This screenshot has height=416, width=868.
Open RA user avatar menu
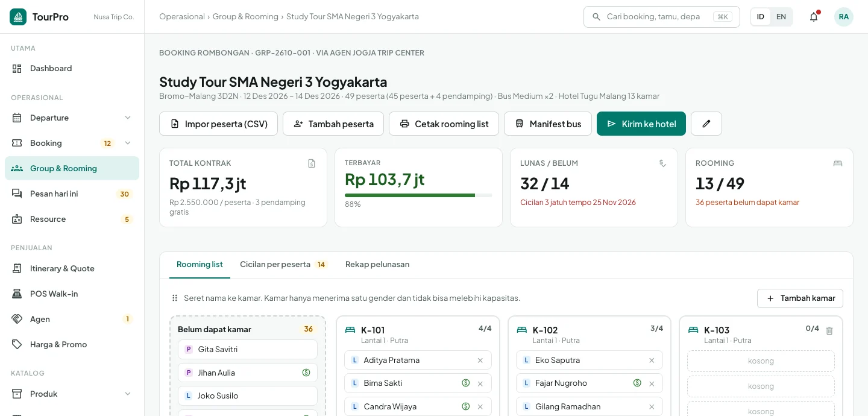(844, 17)
